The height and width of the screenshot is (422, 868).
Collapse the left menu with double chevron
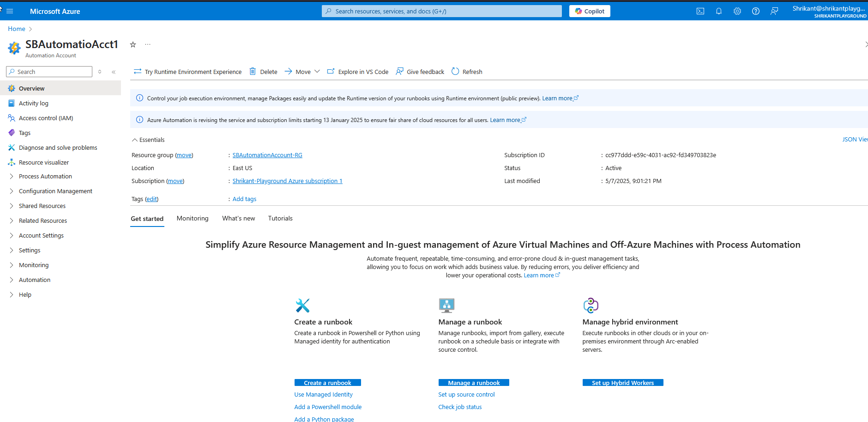point(114,72)
